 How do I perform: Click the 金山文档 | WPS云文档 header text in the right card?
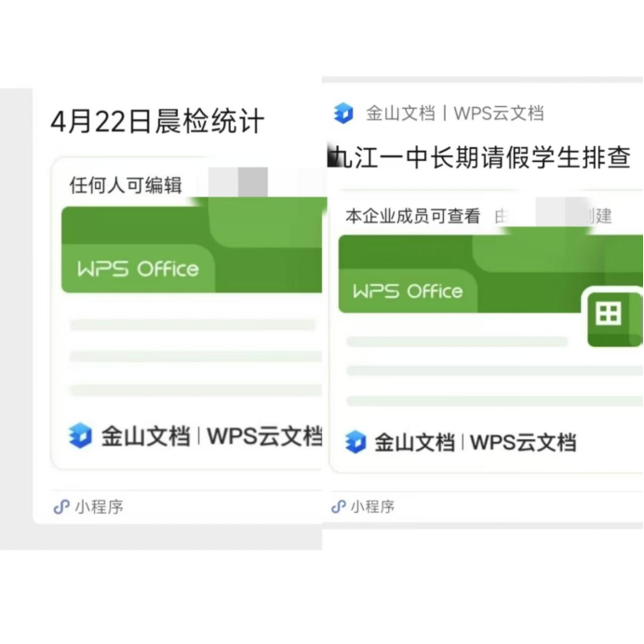455,114
